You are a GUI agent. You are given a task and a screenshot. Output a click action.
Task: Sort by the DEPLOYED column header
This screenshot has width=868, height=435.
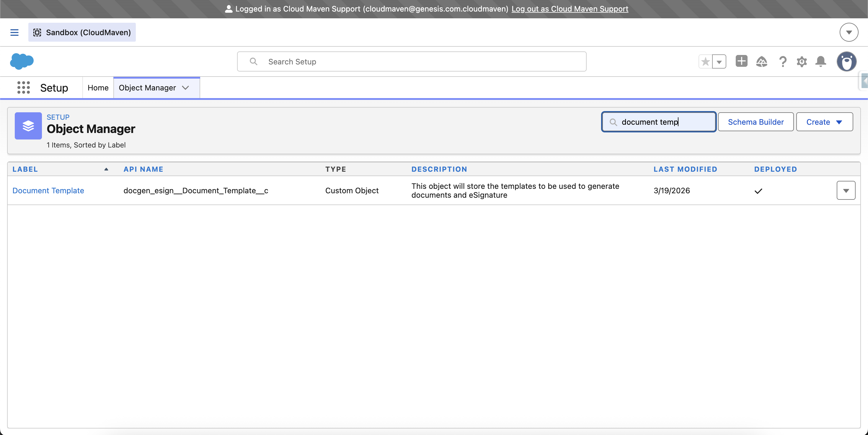(775, 169)
